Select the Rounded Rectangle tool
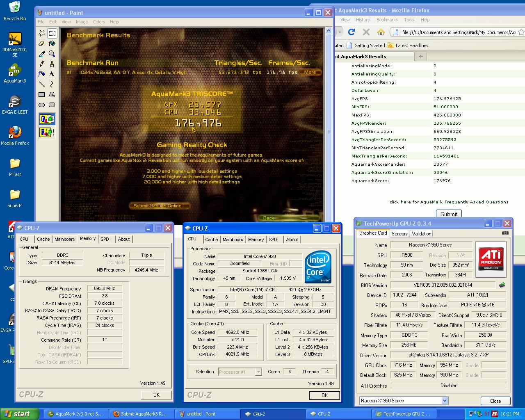The width and height of the screenshot is (525, 420). (x=52, y=105)
